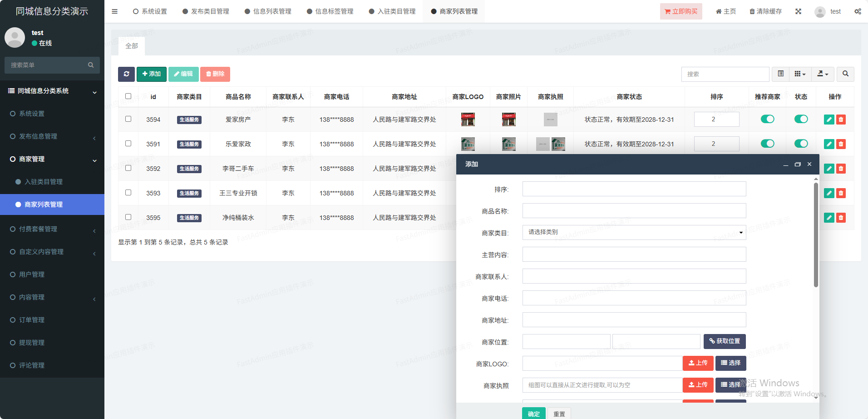This screenshot has height=419, width=868.
Task: Open 入驻类目管理 in the sidebar
Action: 44,182
